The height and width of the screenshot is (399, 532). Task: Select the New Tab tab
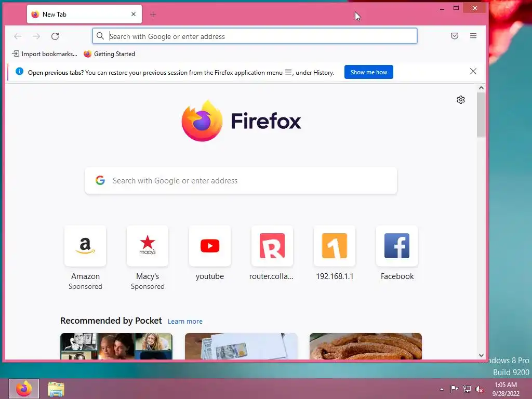coord(84,14)
